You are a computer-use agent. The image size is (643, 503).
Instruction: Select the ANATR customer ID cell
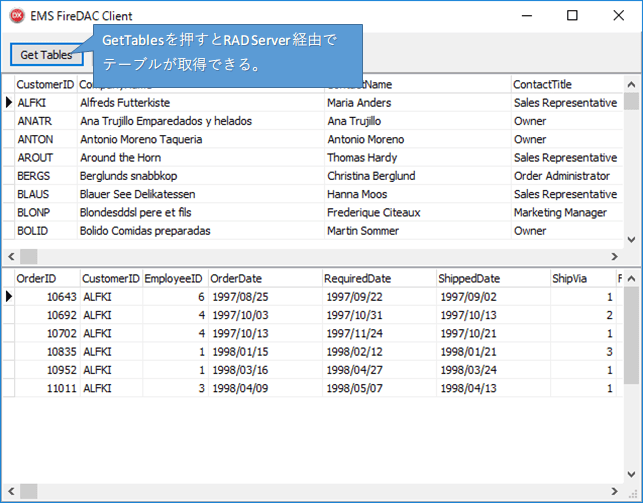(x=46, y=121)
